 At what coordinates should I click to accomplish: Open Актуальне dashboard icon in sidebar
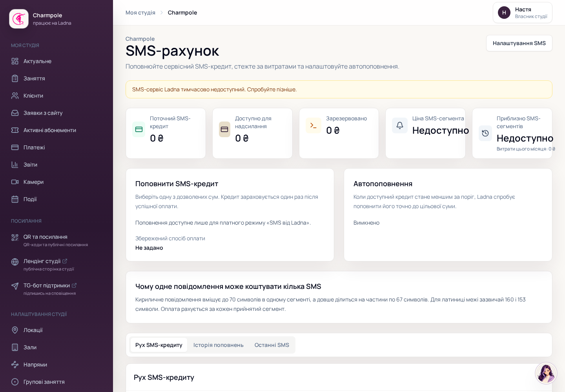[x=15, y=61]
